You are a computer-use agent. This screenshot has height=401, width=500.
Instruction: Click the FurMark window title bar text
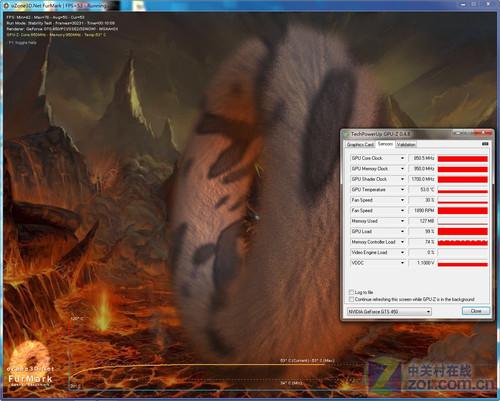[59, 6]
